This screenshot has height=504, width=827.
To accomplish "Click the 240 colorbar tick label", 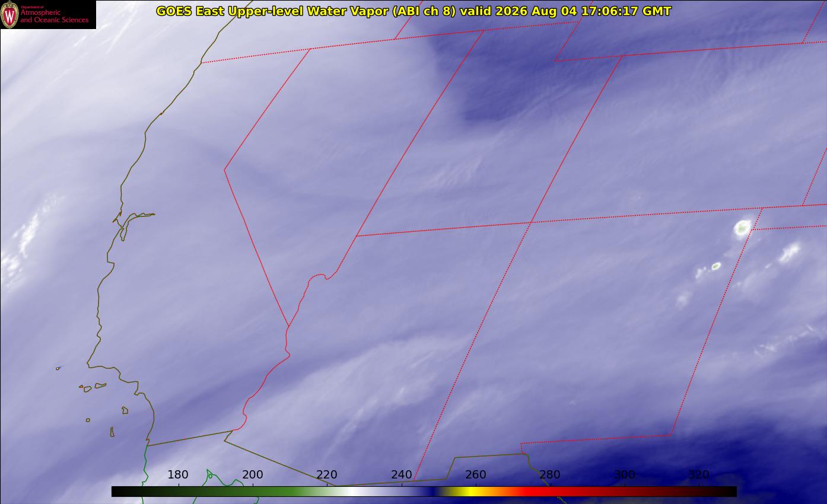I will click(402, 474).
